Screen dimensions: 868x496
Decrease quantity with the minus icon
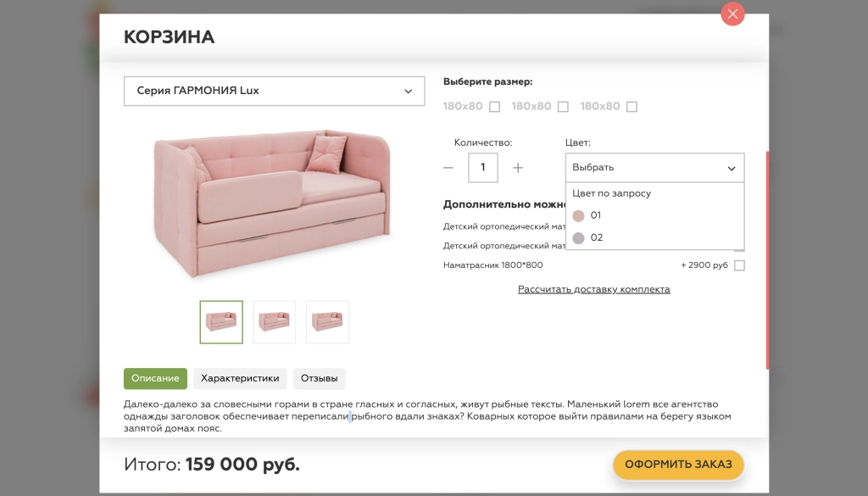(448, 167)
